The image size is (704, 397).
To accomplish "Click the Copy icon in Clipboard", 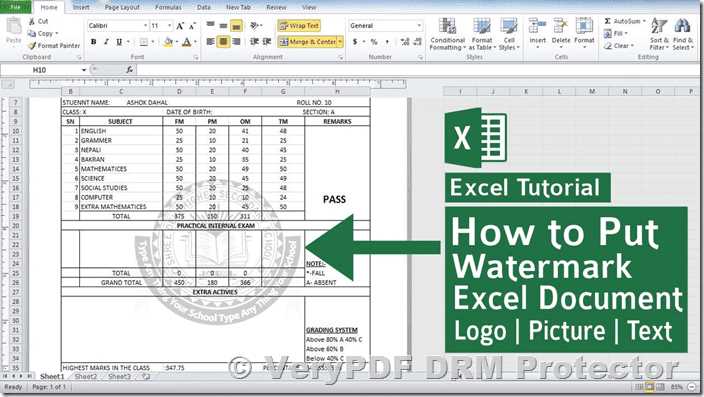I will (x=31, y=33).
